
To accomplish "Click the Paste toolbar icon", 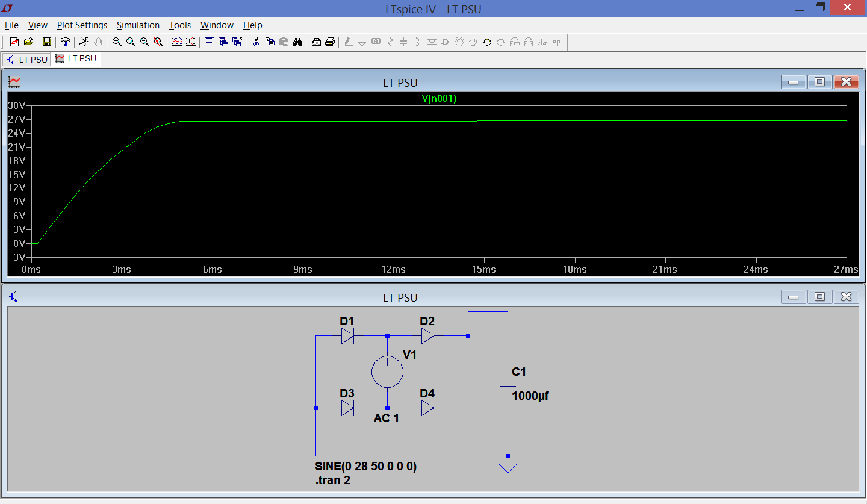I will (284, 42).
